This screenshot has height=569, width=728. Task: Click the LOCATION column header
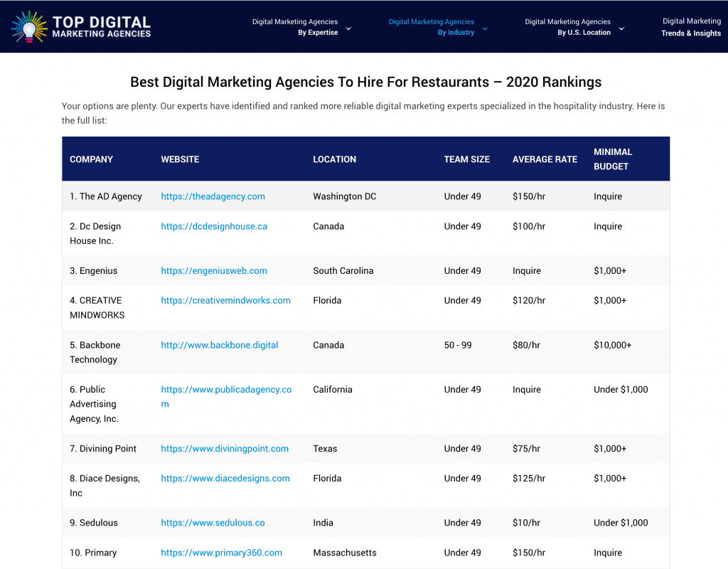334,159
